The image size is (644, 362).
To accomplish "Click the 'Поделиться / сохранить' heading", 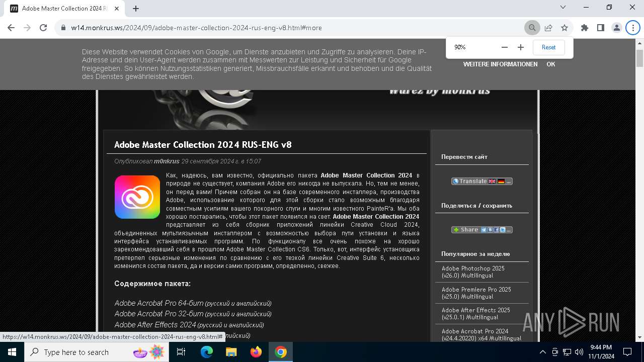I will 476,206.
